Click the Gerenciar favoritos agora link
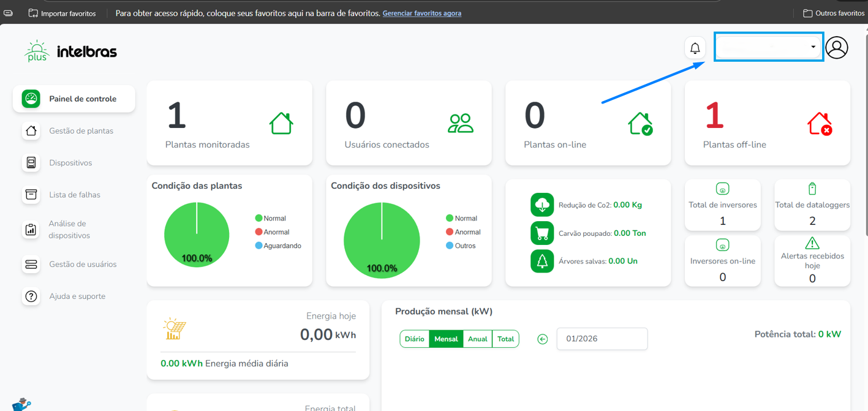 [x=421, y=13]
